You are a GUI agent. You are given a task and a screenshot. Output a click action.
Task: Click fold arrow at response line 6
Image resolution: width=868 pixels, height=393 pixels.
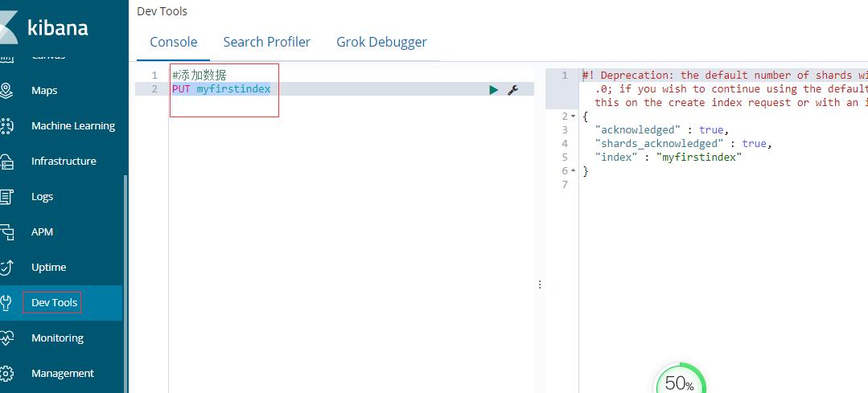point(573,171)
